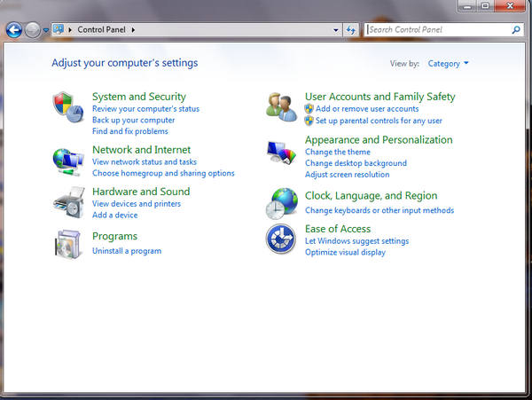Click the Refresh icon beside address bar

click(351, 30)
